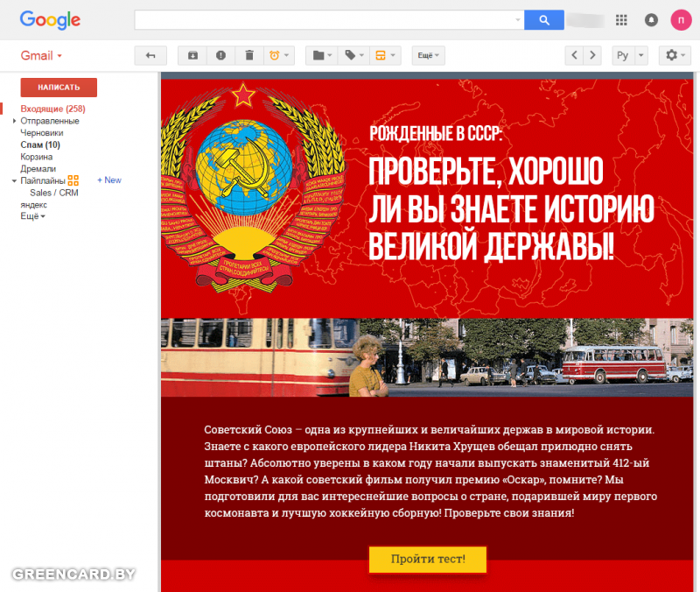Image resolution: width=700 pixels, height=592 pixels.
Task: Delete the email with trash icon
Action: coord(249,55)
